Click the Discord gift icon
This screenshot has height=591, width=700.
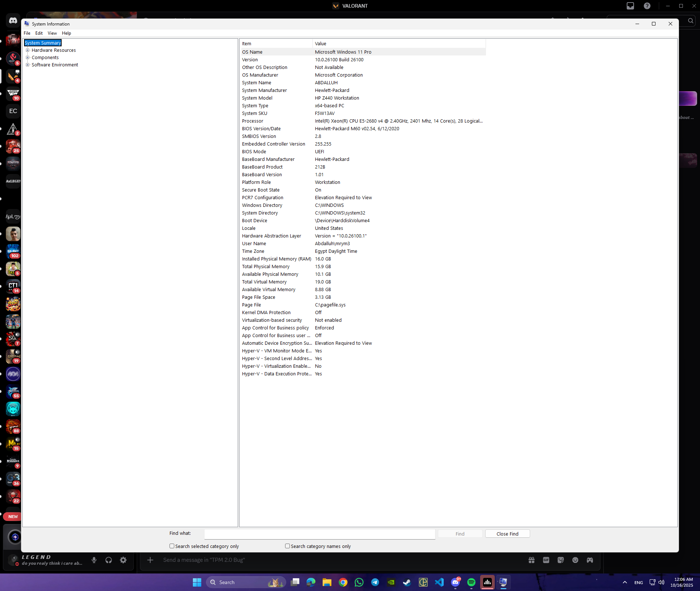pos(532,560)
